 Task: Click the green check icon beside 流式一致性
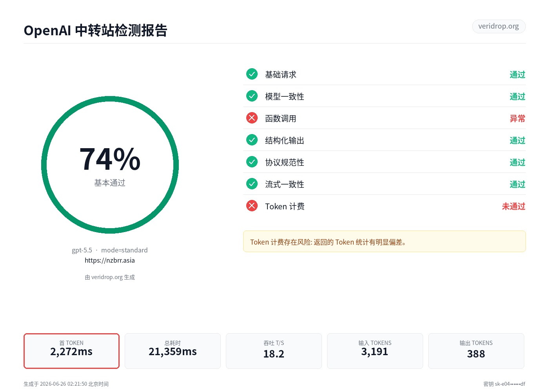coord(252,183)
